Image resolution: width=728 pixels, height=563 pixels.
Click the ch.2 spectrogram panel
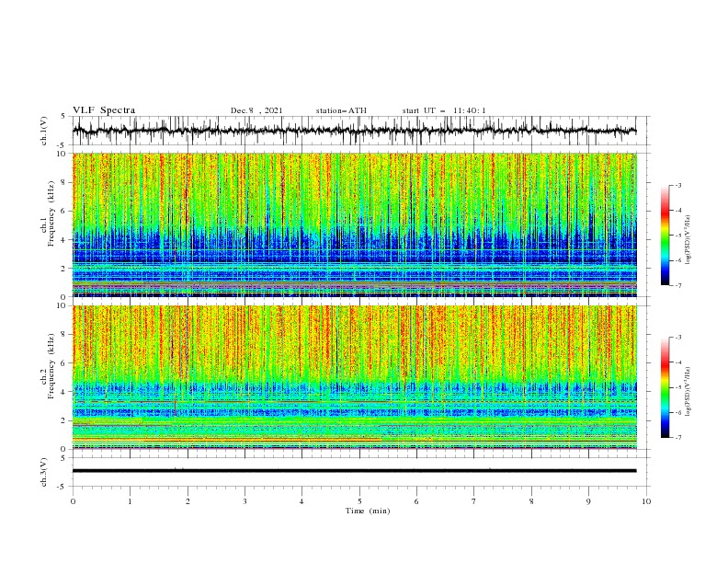pyautogui.click(x=354, y=377)
